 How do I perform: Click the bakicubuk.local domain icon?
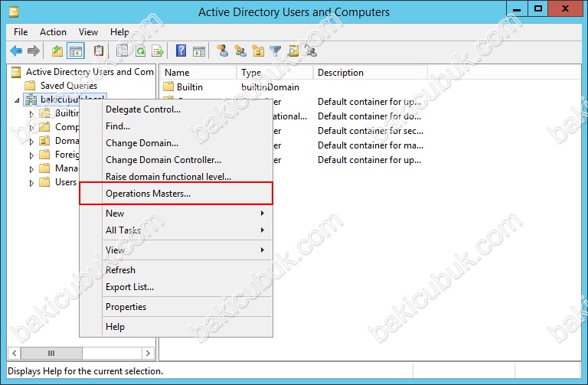coord(31,100)
